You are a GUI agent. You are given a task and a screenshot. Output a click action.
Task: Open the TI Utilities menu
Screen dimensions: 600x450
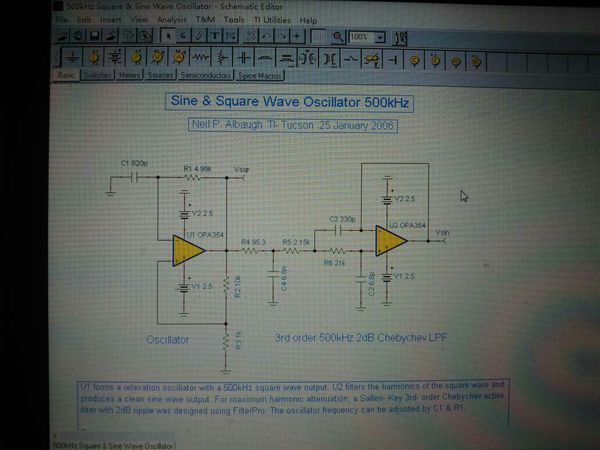(272, 20)
